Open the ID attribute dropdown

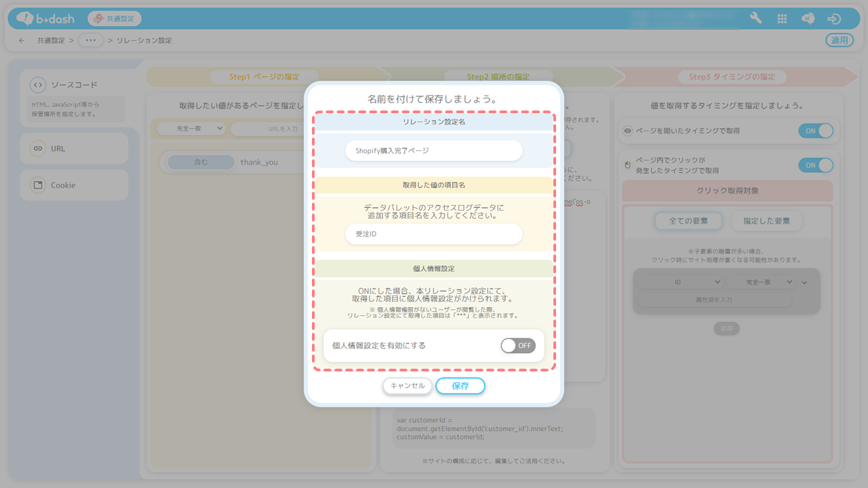[x=679, y=282]
